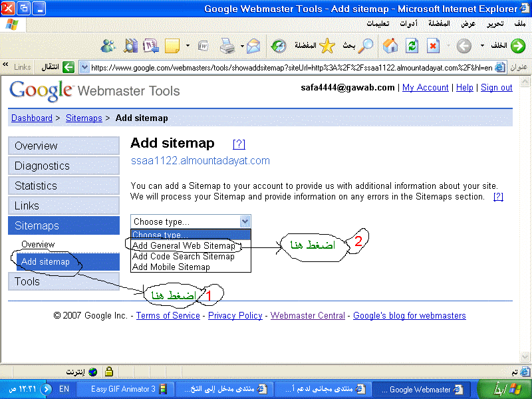This screenshot has width=532, height=399.
Task: Select Add Code Search Sitemap option
Action: click(x=191, y=256)
